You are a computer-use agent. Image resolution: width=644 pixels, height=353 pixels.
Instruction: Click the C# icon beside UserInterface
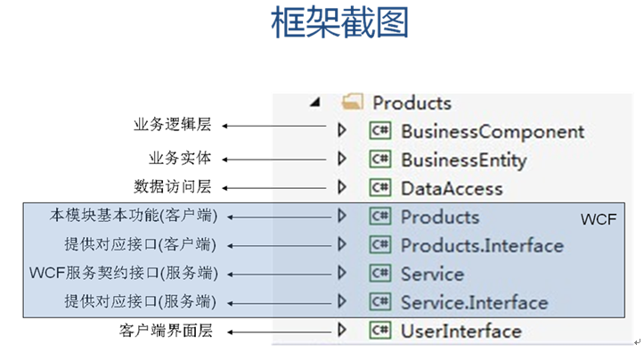[380, 331]
